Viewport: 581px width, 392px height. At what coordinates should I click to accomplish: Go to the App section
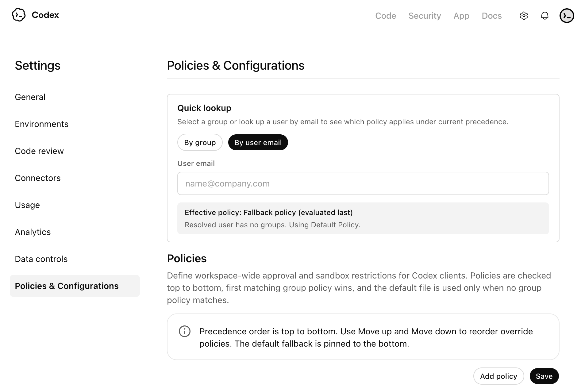(x=461, y=16)
